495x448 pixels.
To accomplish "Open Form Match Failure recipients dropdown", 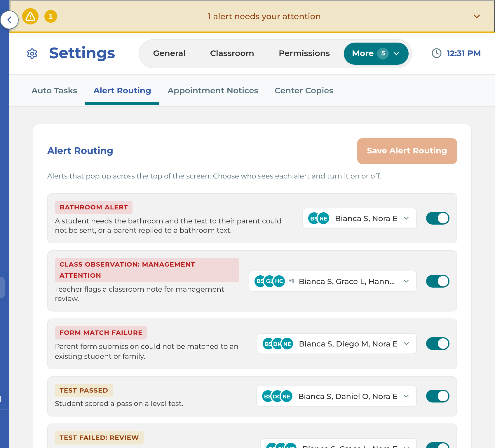I will tap(337, 344).
